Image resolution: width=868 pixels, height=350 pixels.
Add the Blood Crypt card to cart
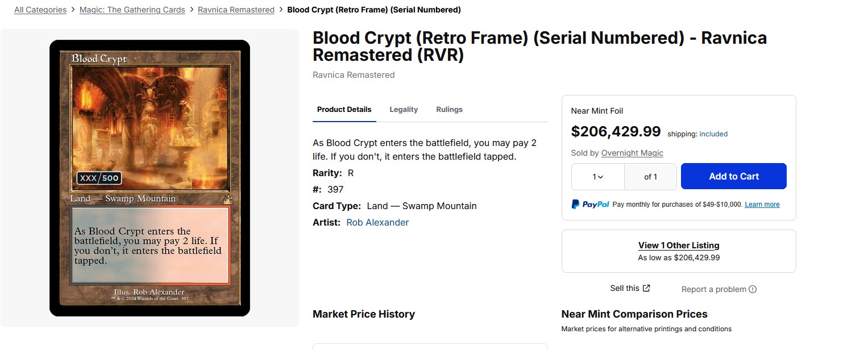(x=734, y=176)
